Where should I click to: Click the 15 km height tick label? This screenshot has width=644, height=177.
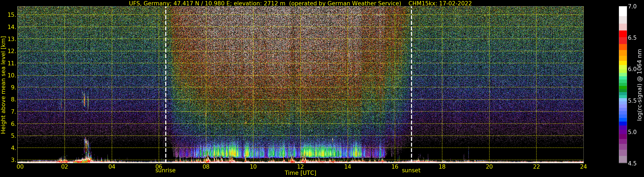[x=12, y=15]
